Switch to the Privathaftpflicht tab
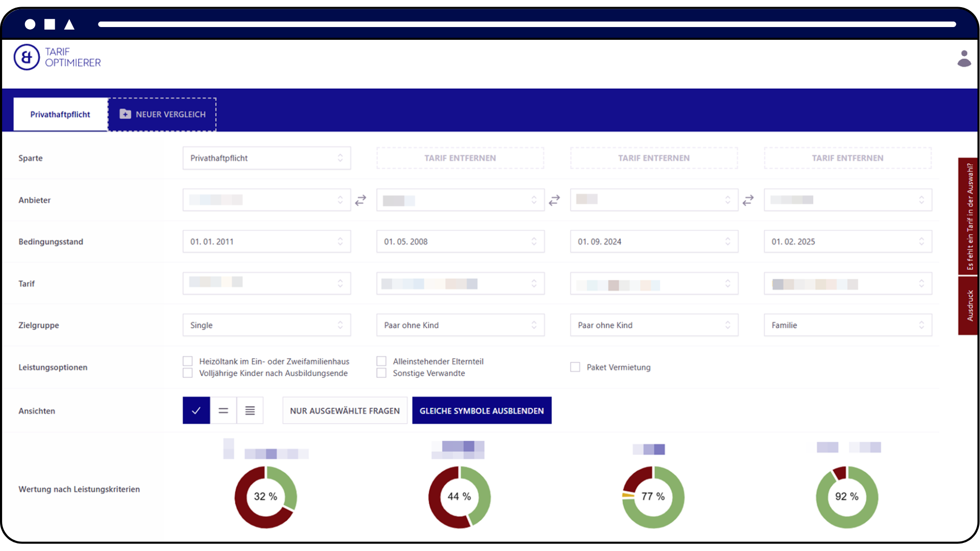This screenshot has width=980, height=551. coord(60,114)
